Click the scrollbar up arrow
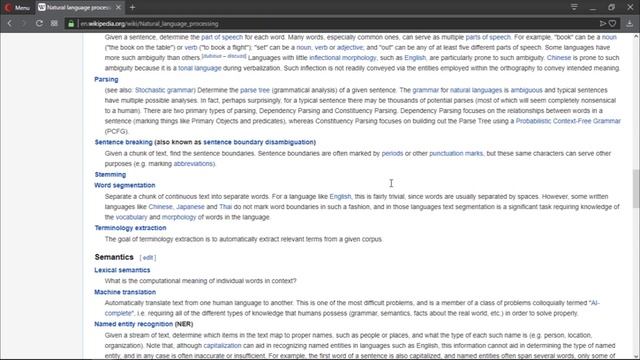The height and width of the screenshot is (360, 640). click(636, 36)
